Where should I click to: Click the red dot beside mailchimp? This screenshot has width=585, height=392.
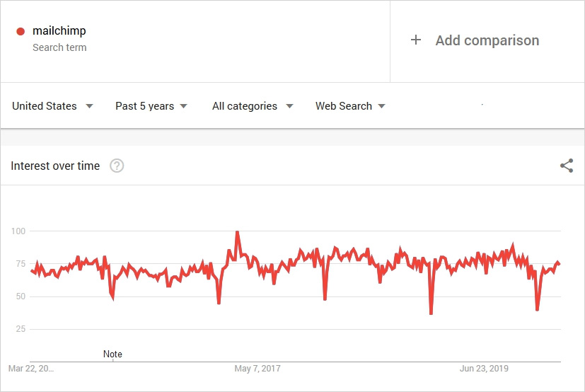[21, 31]
